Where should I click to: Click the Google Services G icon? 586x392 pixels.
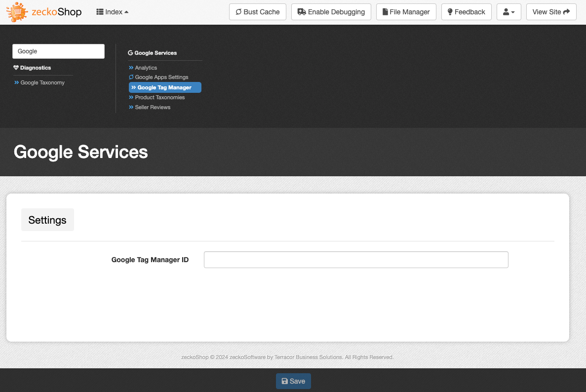(x=130, y=53)
